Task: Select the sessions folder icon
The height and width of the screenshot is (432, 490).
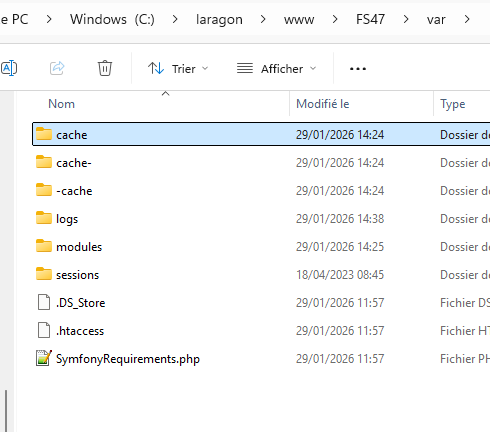Action: 44,274
